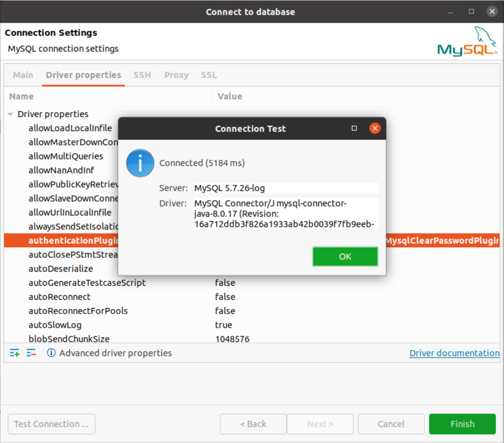Maximize the Connect to database window
The width and height of the screenshot is (504, 443).
471,11
